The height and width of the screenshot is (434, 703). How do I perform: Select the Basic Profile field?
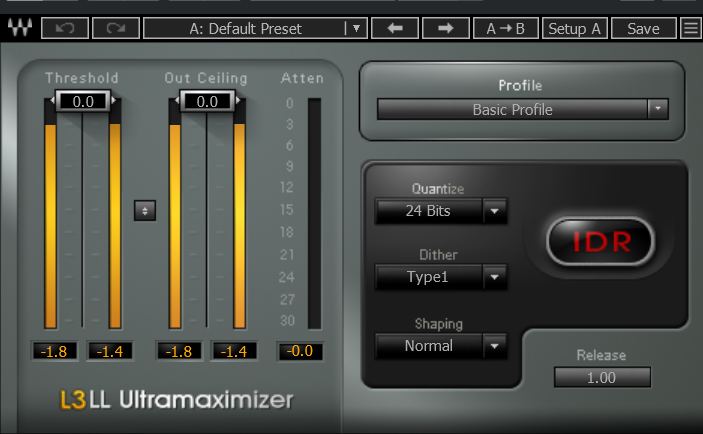tap(512, 109)
